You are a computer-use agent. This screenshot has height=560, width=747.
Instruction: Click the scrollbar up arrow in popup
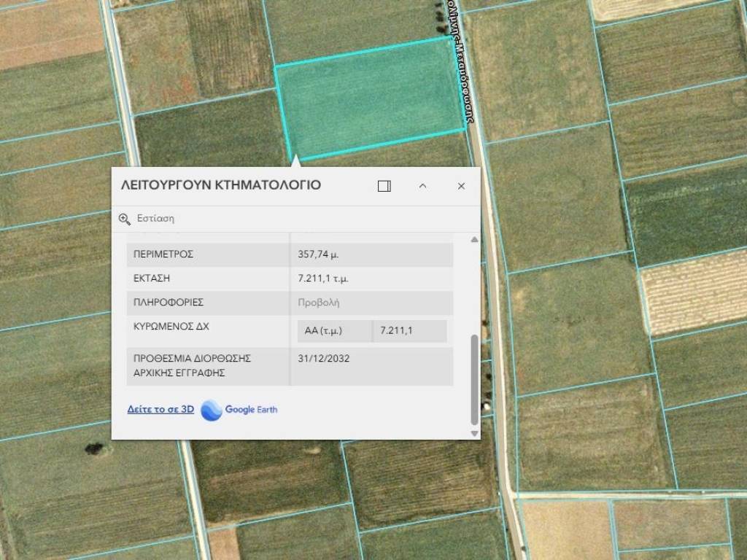475,240
